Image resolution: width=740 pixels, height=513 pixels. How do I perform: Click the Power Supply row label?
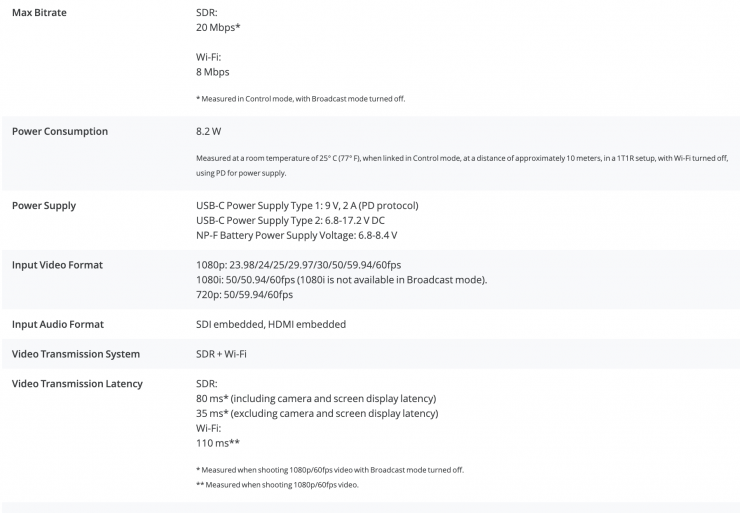(x=43, y=205)
